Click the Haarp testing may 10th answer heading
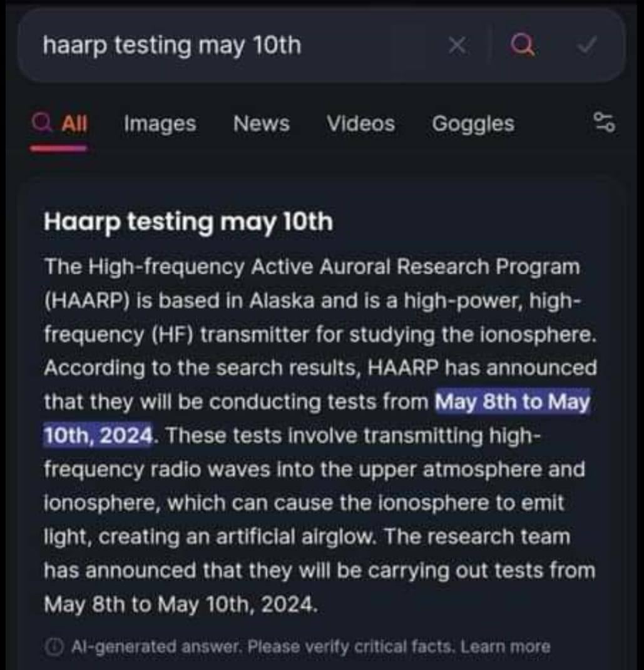 188,222
